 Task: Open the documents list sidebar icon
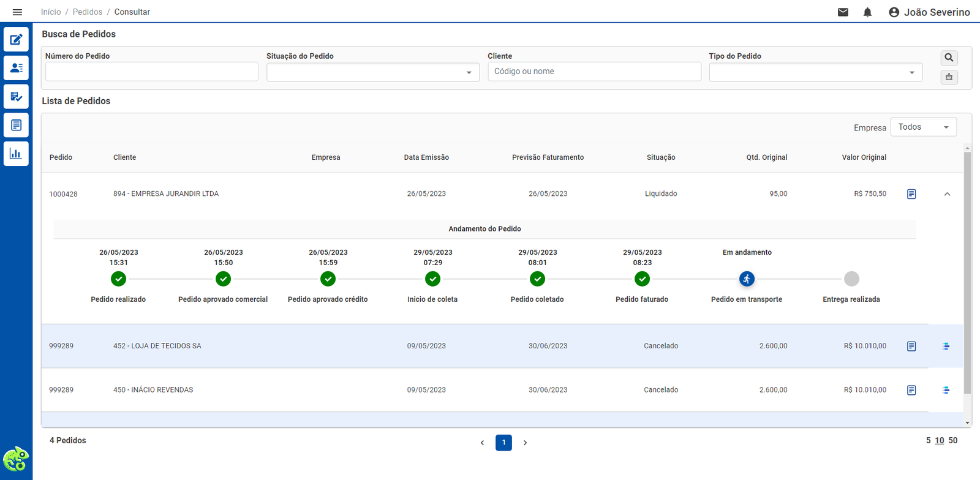16,125
